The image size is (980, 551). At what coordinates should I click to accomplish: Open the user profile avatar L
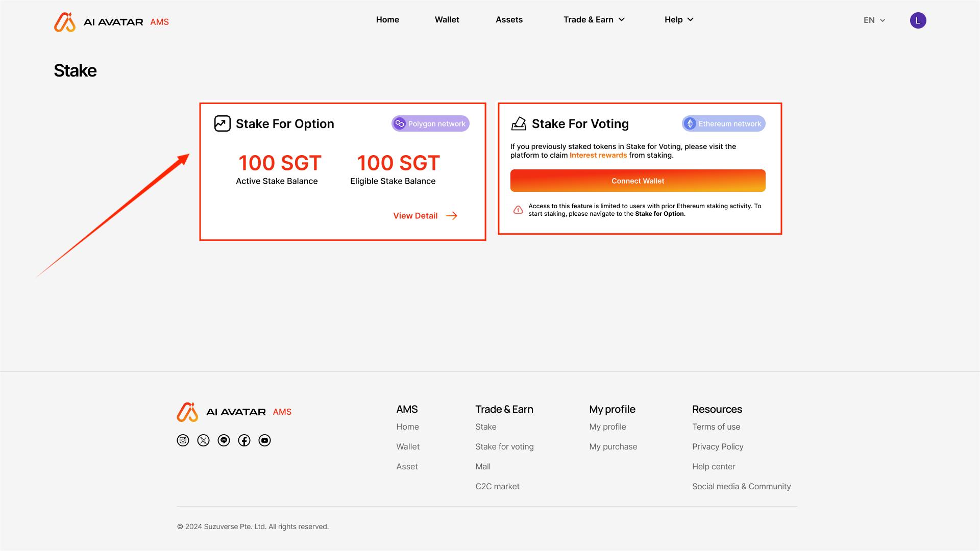(x=918, y=20)
